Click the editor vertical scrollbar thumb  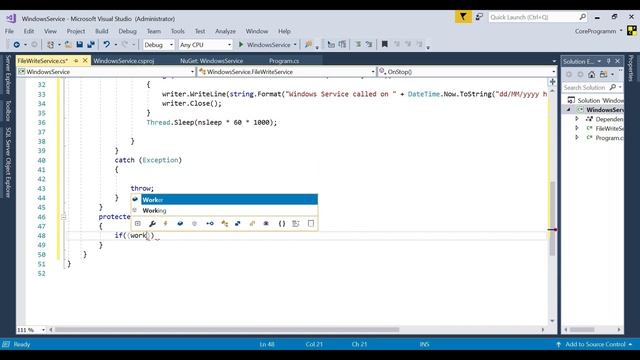coord(552,218)
